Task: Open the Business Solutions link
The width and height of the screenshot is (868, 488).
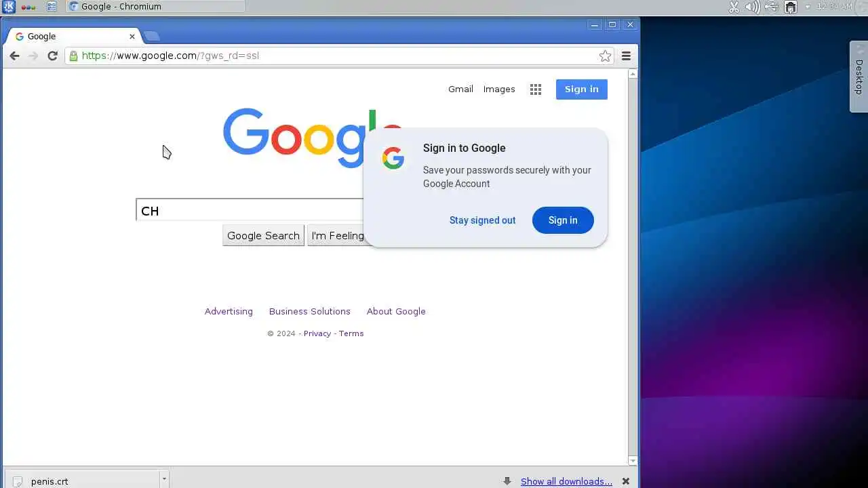Action: click(x=310, y=311)
